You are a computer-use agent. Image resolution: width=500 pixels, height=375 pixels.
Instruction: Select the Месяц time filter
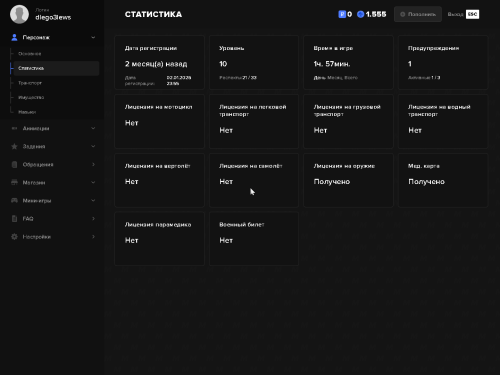tap(335, 78)
